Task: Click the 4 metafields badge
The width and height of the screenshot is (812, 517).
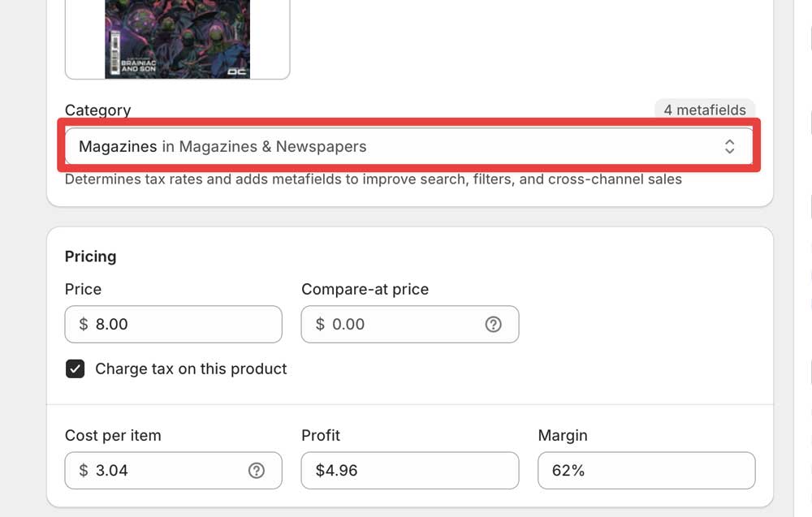Action: 704,110
